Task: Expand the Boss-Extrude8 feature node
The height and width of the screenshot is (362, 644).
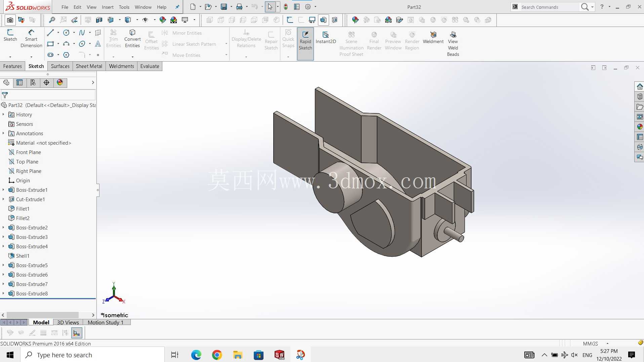Action: point(3,293)
